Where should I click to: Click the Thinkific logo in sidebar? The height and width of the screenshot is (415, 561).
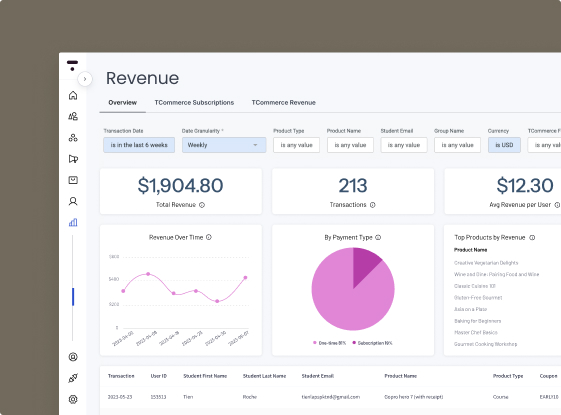point(72,65)
